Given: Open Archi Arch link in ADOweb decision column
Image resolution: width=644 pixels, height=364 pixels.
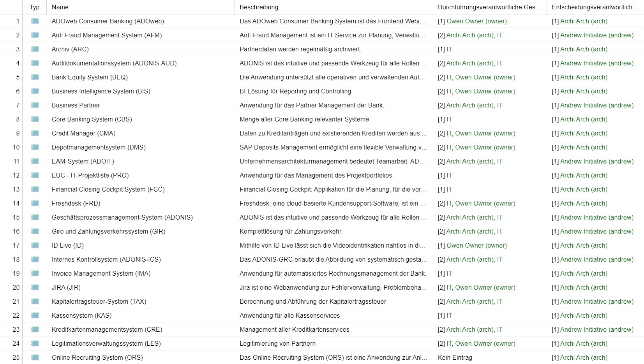Looking at the screenshot, I should click(584, 21).
